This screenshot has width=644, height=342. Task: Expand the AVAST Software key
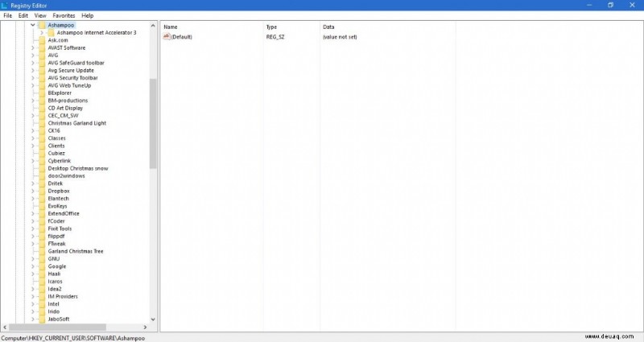coord(33,47)
